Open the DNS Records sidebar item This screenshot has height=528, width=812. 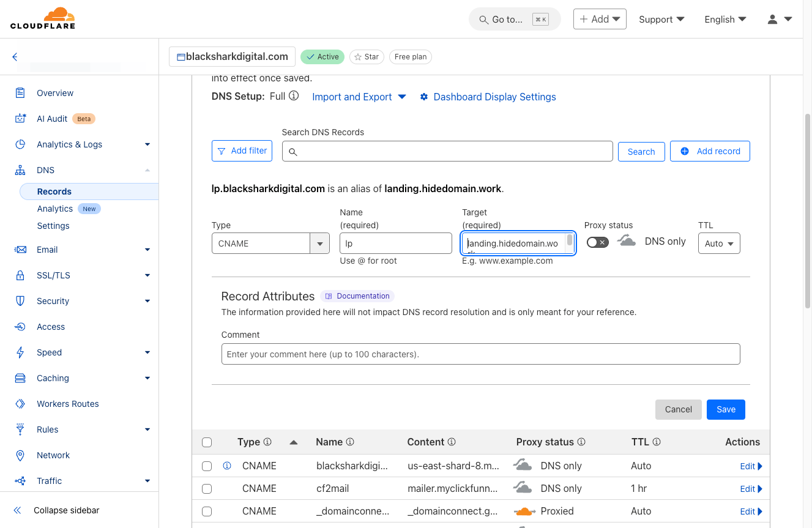(89, 191)
